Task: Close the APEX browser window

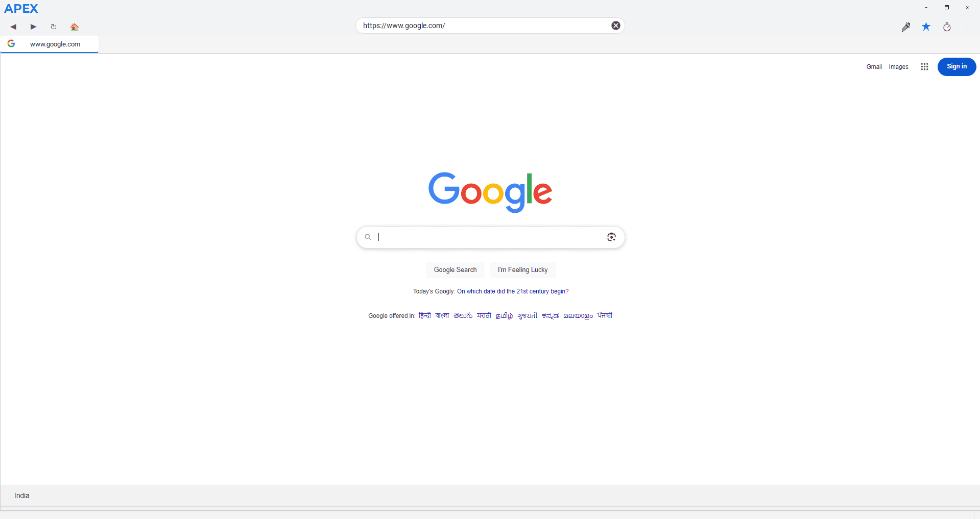Action: pyautogui.click(x=967, y=8)
